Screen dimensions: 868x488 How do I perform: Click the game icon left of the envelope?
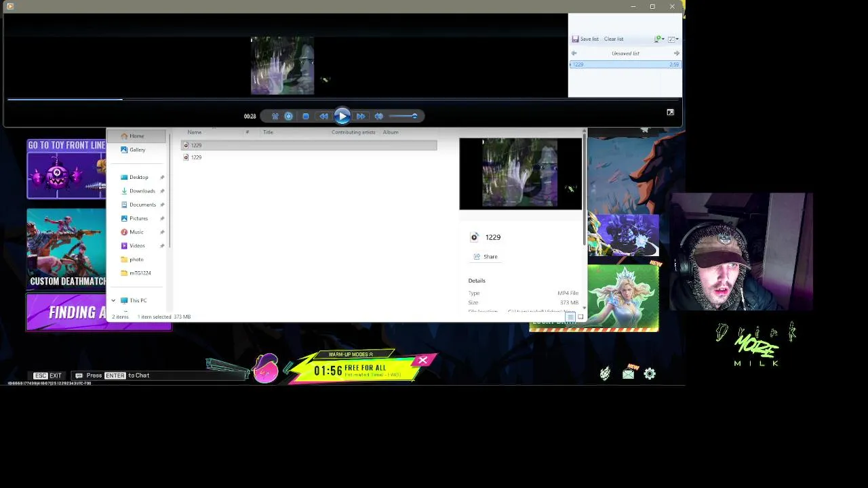coord(605,373)
